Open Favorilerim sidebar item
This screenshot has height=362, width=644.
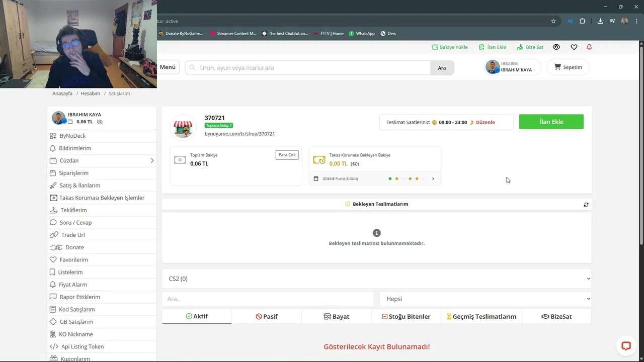(x=102, y=260)
